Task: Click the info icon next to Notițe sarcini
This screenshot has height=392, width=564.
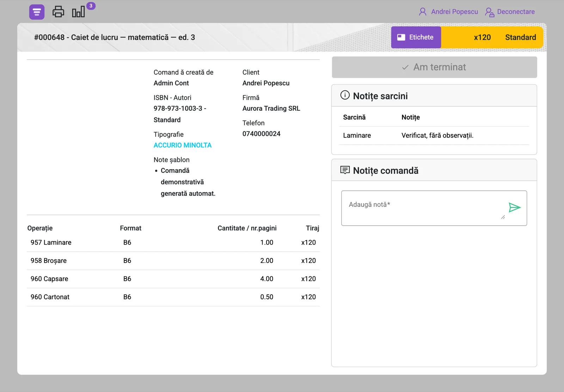Action: pyautogui.click(x=345, y=95)
